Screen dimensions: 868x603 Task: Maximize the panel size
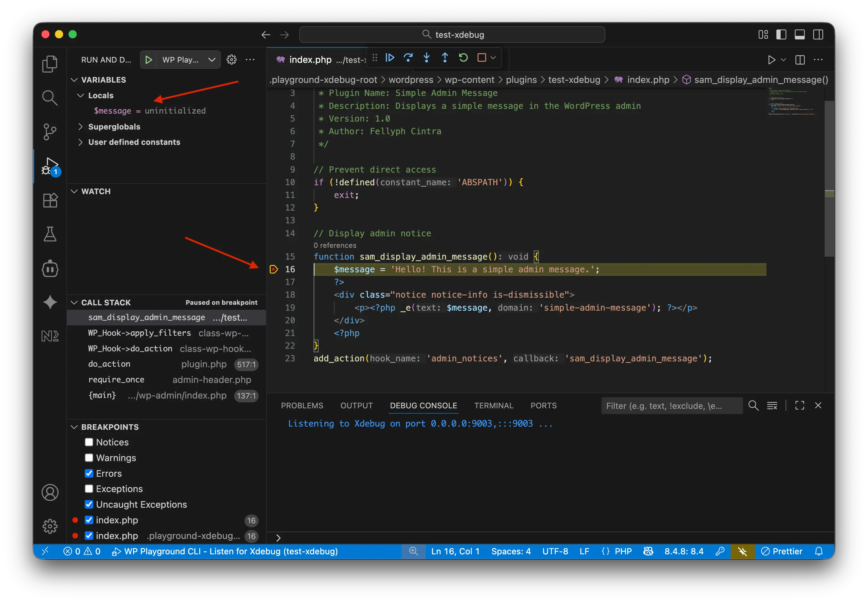tap(800, 405)
